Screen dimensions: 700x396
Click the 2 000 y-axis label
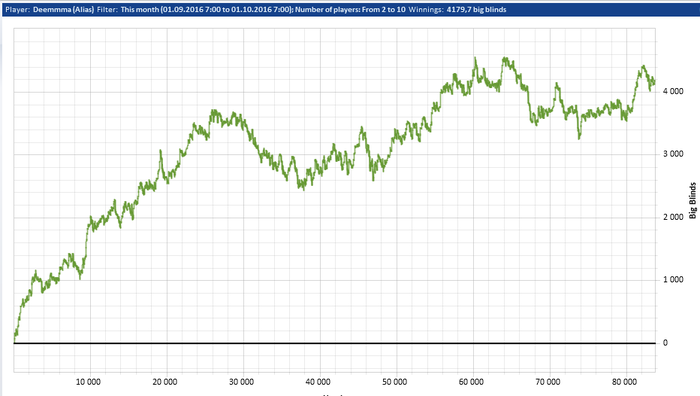[673, 217]
